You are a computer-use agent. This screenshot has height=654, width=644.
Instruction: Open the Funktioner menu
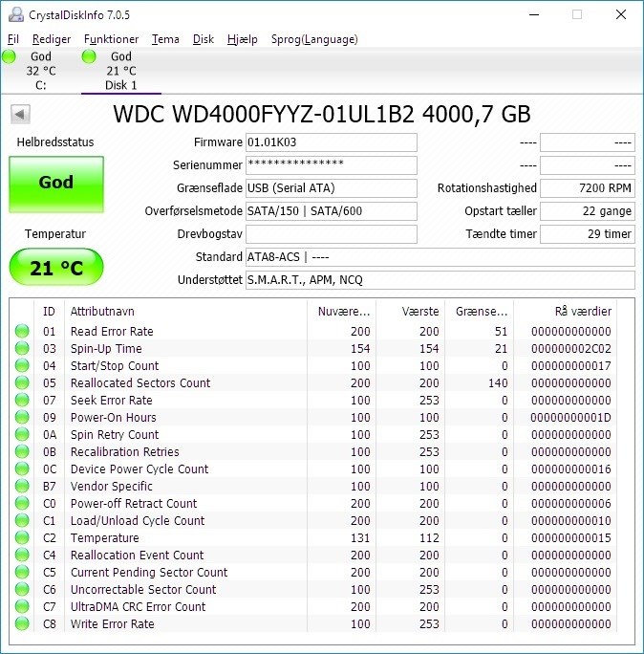pos(111,39)
